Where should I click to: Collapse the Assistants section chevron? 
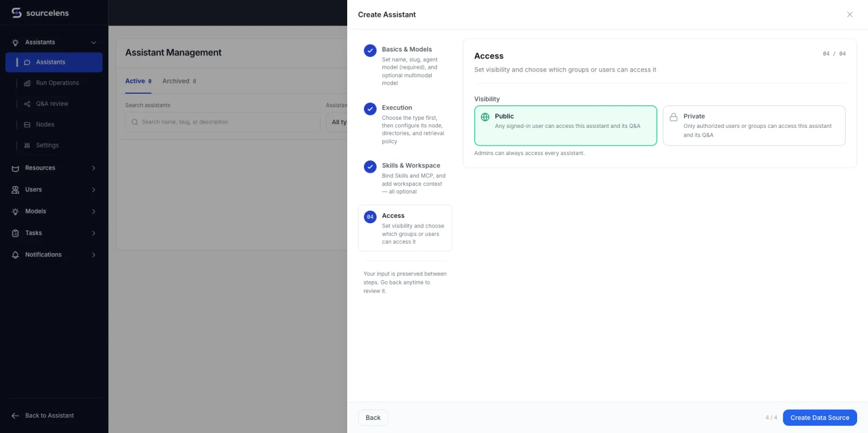93,42
